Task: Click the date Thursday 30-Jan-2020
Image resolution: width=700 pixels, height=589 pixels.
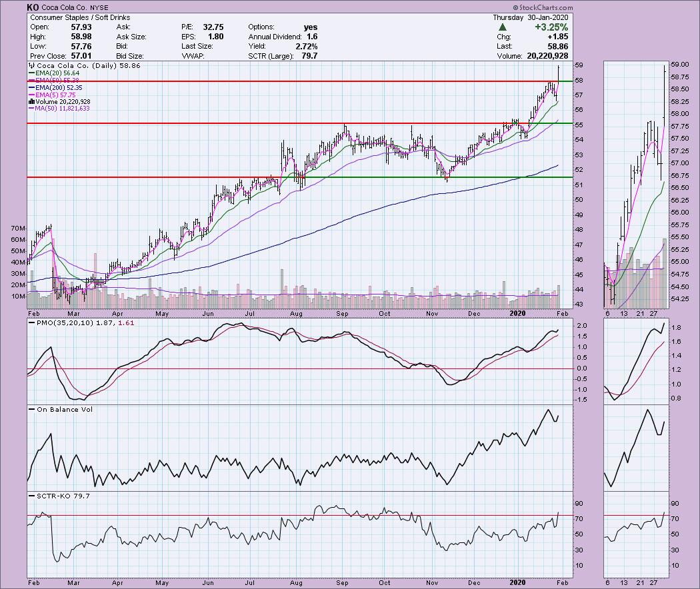Action: (x=531, y=17)
